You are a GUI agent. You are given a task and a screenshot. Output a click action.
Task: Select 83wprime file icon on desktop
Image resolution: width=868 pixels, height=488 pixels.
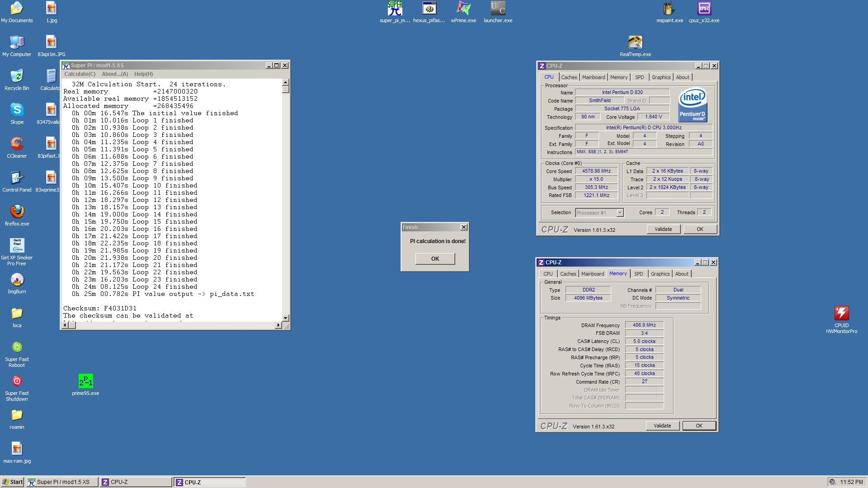tap(47, 181)
